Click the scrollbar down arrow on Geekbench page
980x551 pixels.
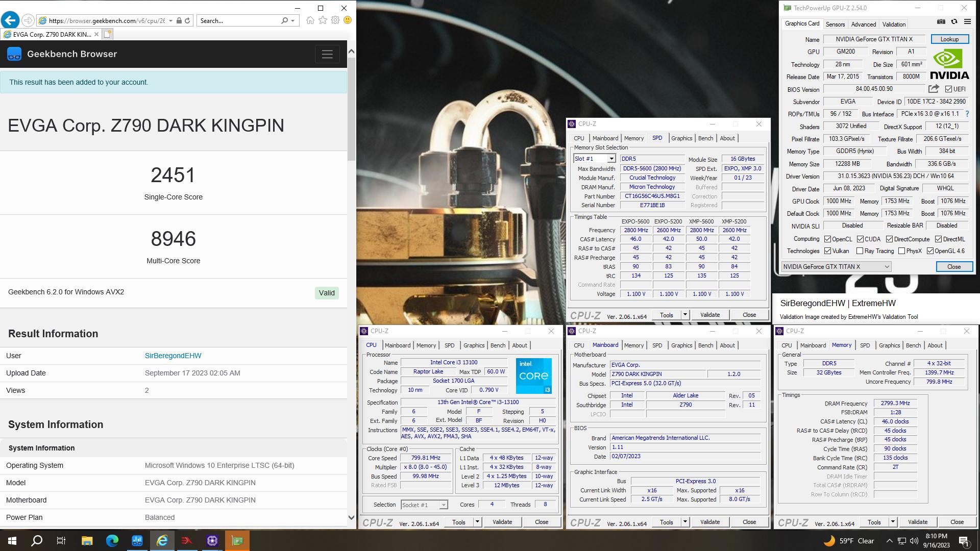click(351, 517)
